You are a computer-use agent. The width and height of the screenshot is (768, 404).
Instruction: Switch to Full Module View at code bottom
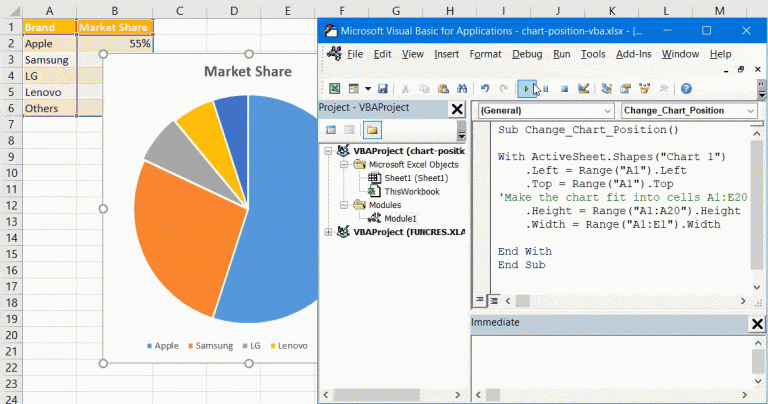click(x=494, y=300)
